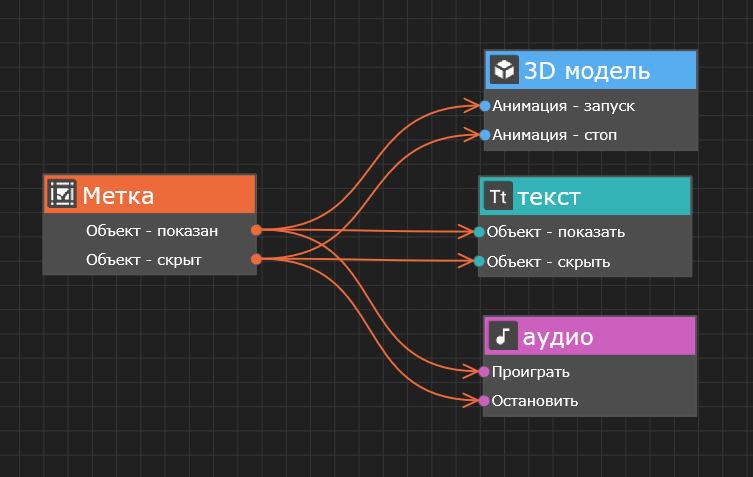Click the Метка node marker icon
The height and width of the screenshot is (477, 753).
(62, 194)
